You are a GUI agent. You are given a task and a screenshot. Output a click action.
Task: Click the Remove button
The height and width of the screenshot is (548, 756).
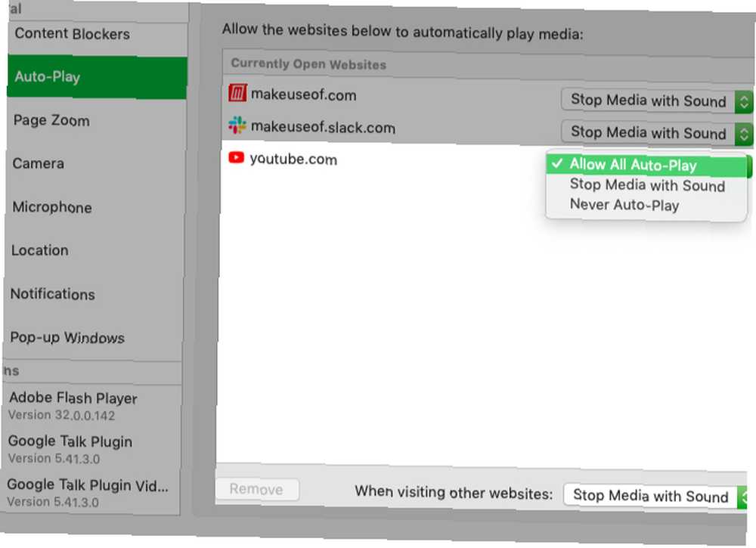click(257, 489)
